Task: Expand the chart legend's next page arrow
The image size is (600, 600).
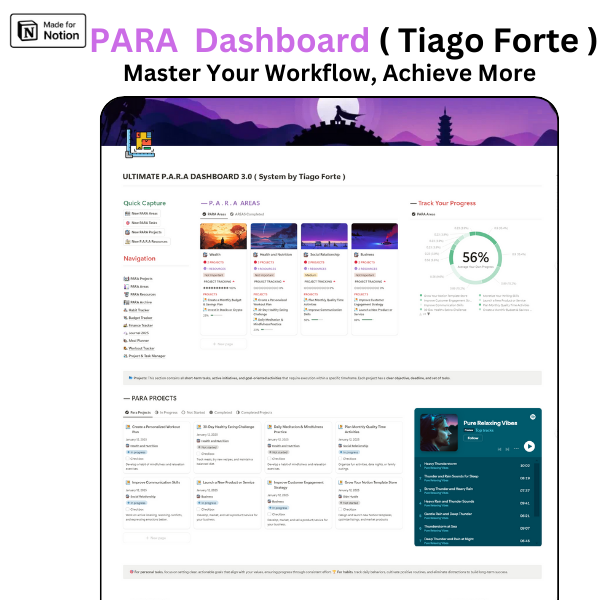Action: coord(429,314)
